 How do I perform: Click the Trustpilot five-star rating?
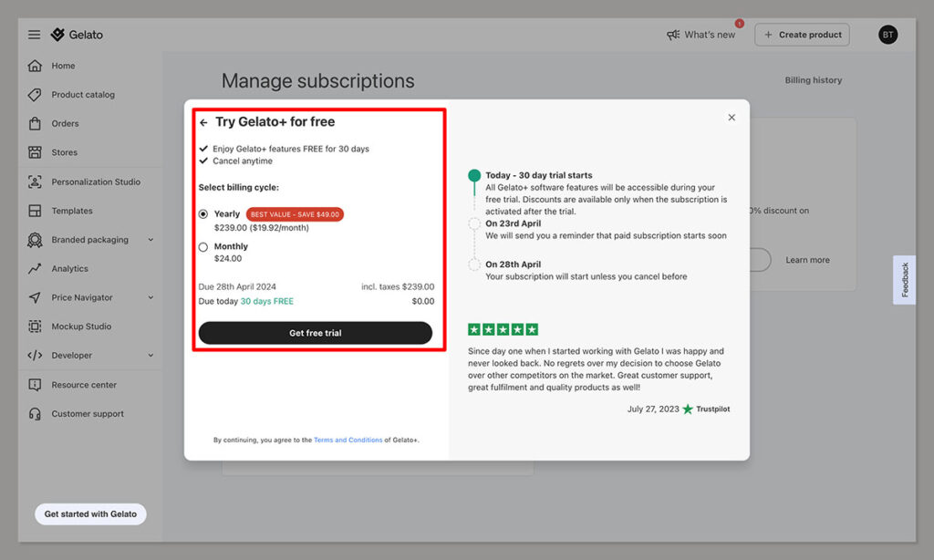[x=503, y=329]
